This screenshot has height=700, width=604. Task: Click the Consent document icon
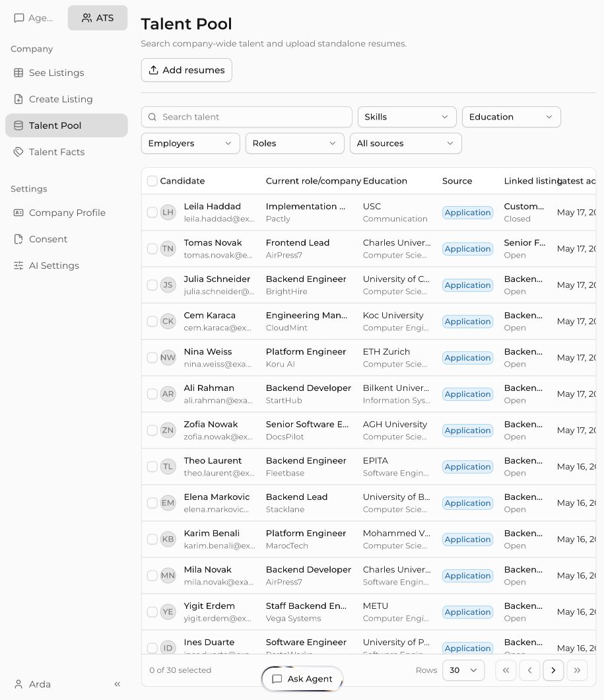(x=18, y=239)
